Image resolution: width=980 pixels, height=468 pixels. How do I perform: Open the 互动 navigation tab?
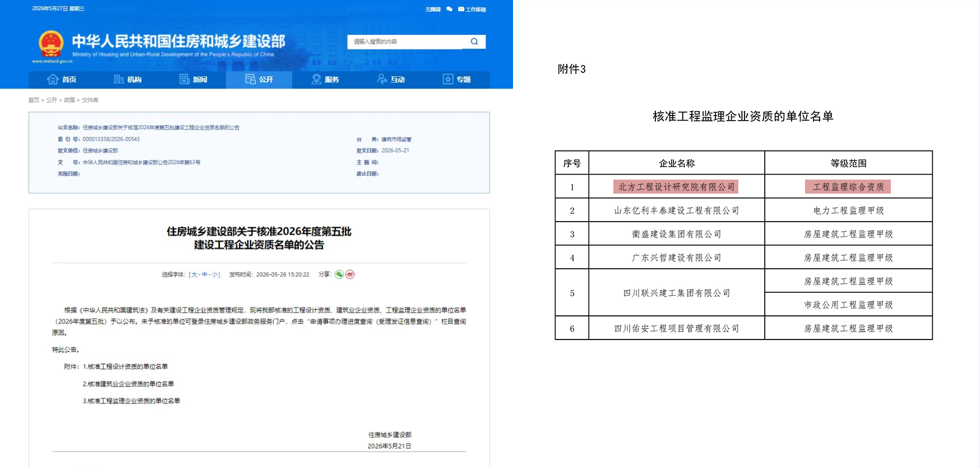[x=391, y=80]
